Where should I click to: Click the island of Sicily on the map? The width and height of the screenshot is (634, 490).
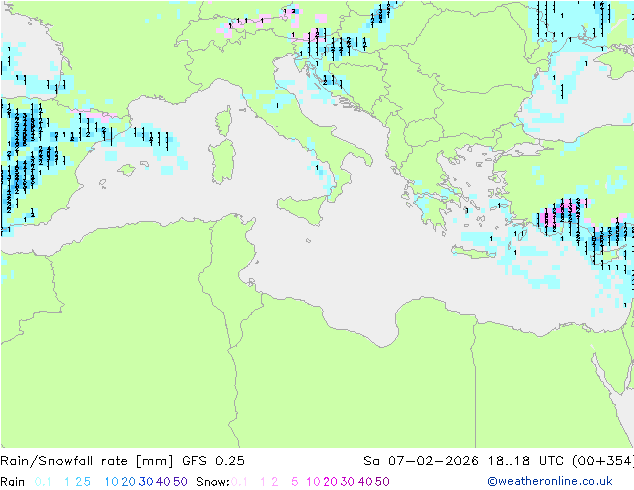click(x=304, y=208)
